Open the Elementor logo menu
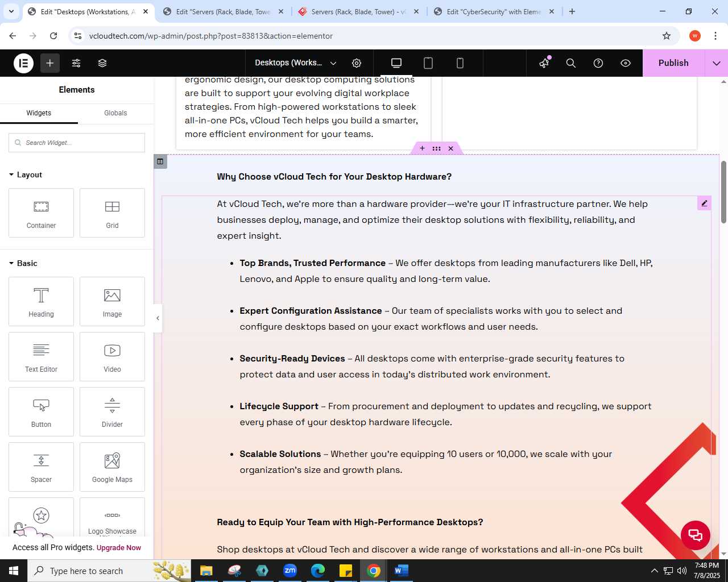Viewport: 728px width, 582px height. coord(24,63)
